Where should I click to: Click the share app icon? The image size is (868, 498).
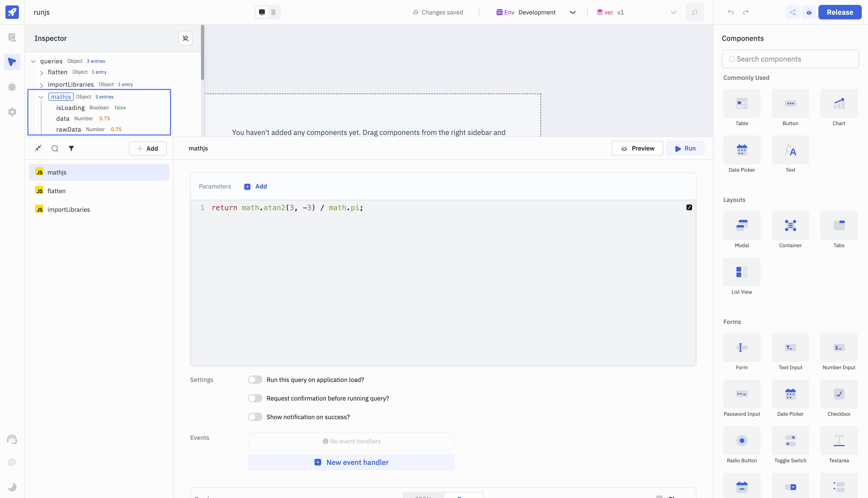[792, 12]
